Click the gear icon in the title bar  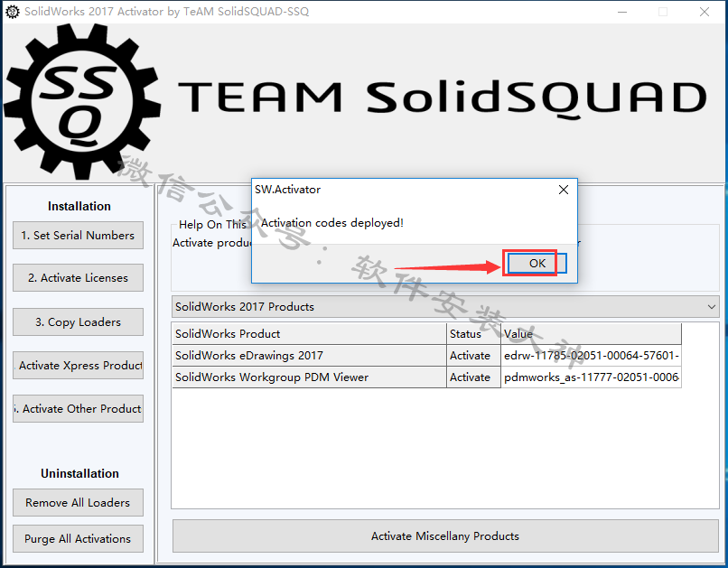13,12
